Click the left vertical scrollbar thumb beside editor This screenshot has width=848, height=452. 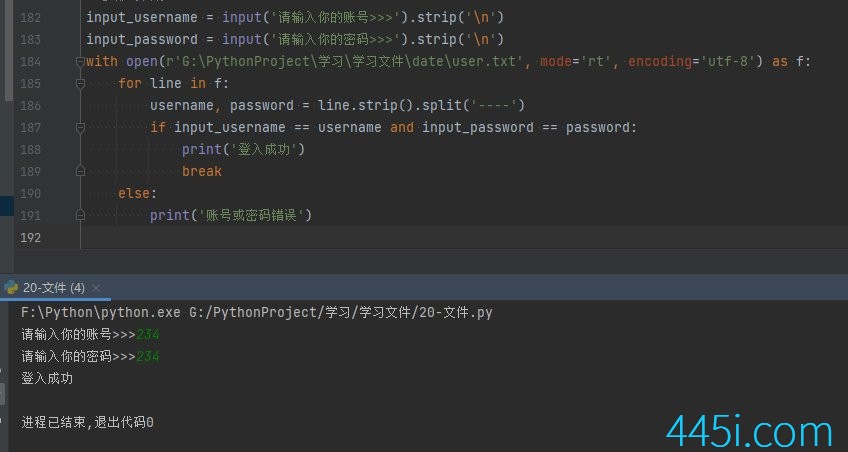(x=9, y=50)
